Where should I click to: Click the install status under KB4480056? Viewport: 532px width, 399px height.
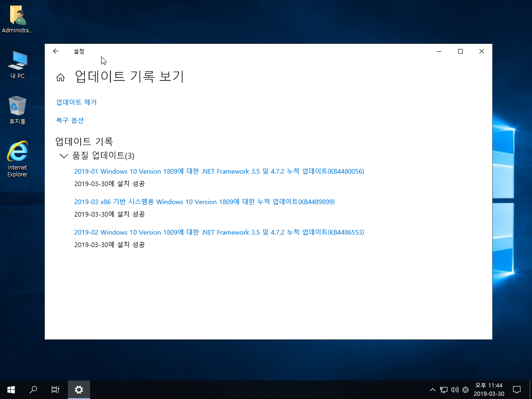[109, 183]
